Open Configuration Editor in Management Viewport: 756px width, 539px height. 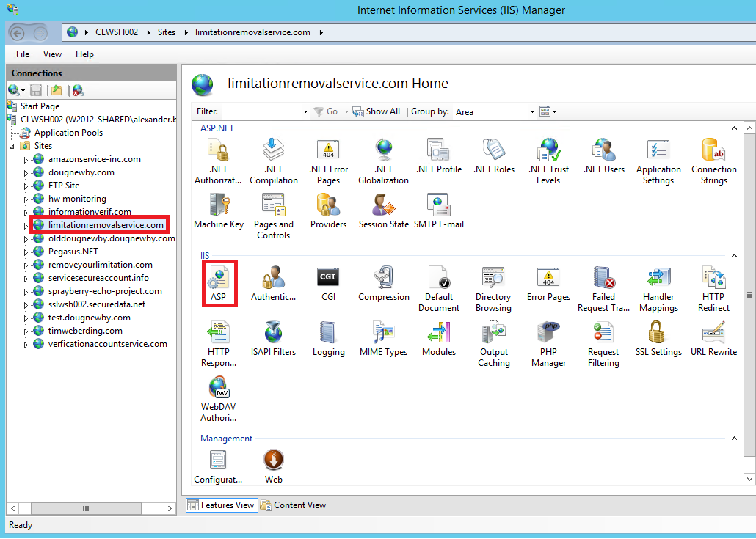[x=219, y=466]
